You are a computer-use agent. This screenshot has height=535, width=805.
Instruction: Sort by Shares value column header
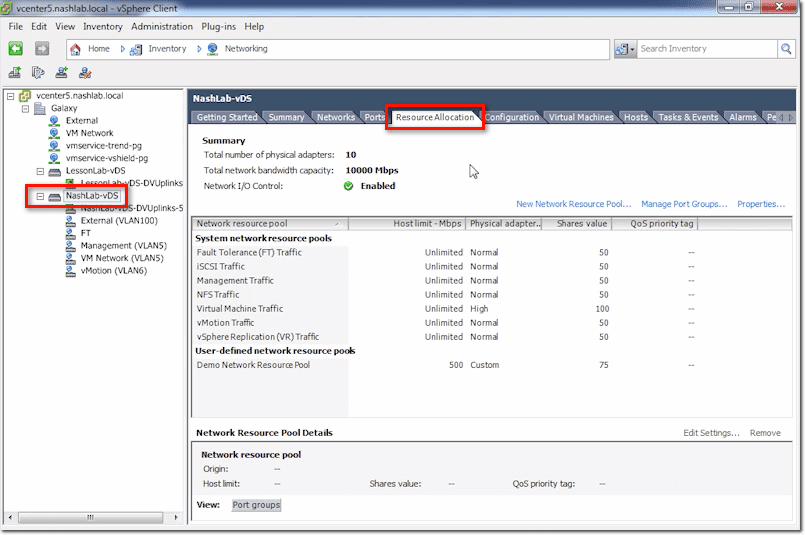tap(577, 223)
